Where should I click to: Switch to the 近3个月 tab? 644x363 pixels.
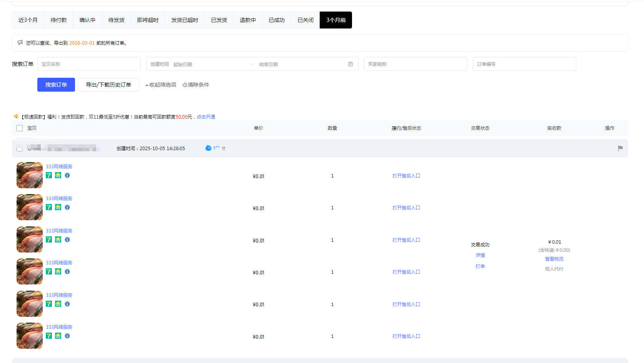coord(28,20)
